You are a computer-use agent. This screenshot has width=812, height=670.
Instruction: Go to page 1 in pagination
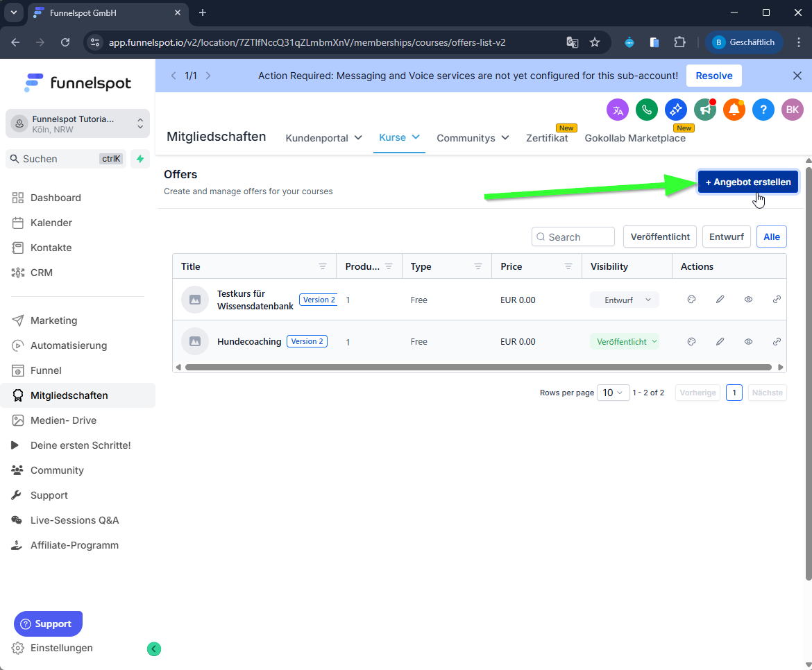pyautogui.click(x=734, y=393)
